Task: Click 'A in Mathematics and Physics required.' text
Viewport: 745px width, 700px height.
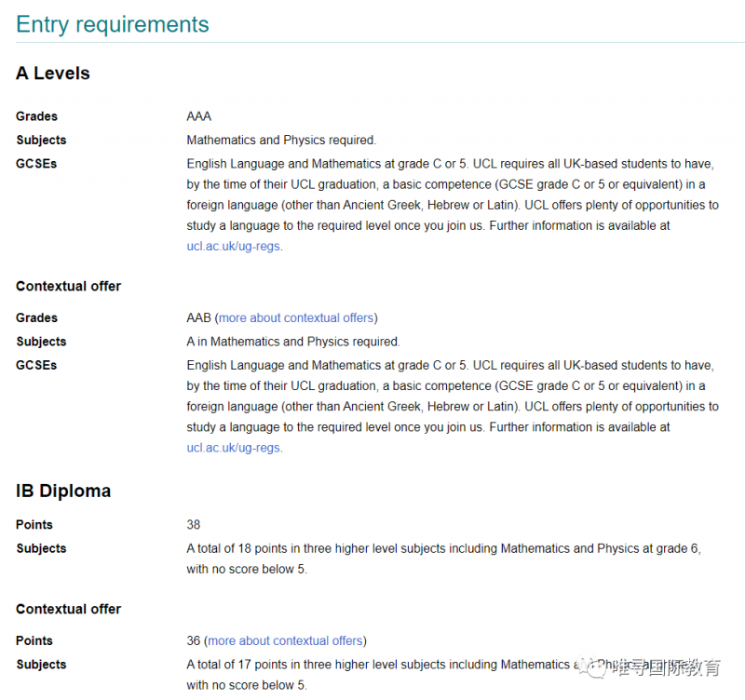Action: (x=293, y=342)
